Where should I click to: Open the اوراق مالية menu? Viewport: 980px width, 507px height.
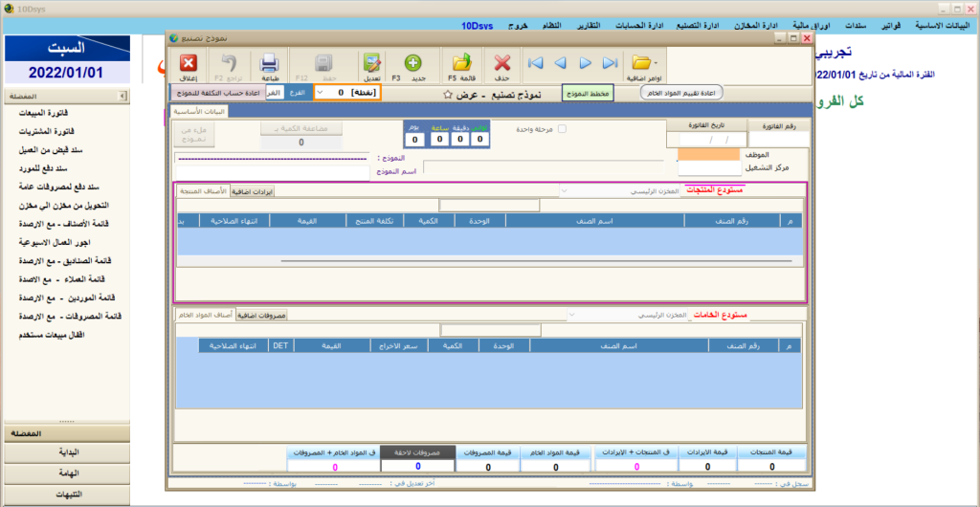(810, 26)
